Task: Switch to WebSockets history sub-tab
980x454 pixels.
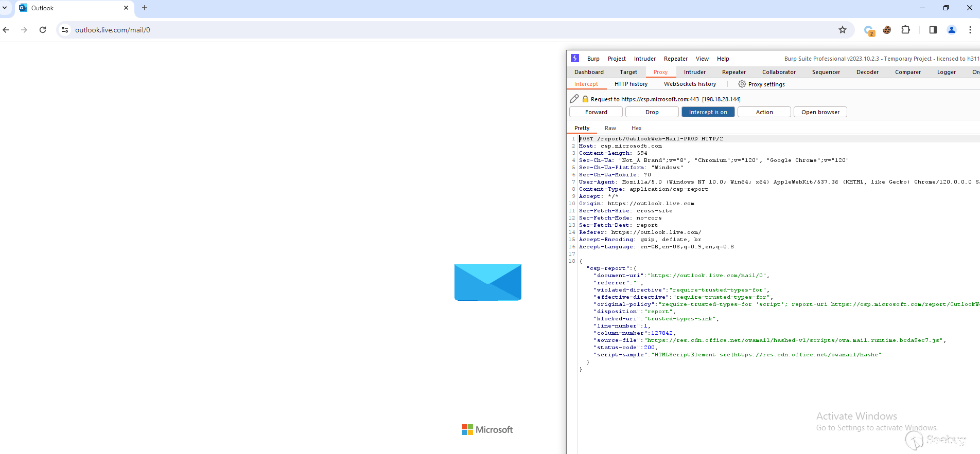Action: [x=690, y=84]
